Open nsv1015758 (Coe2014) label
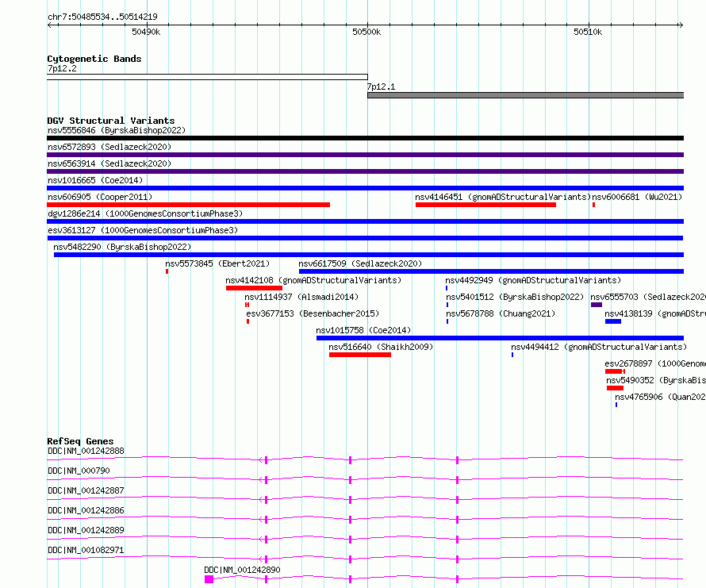 coord(363,330)
